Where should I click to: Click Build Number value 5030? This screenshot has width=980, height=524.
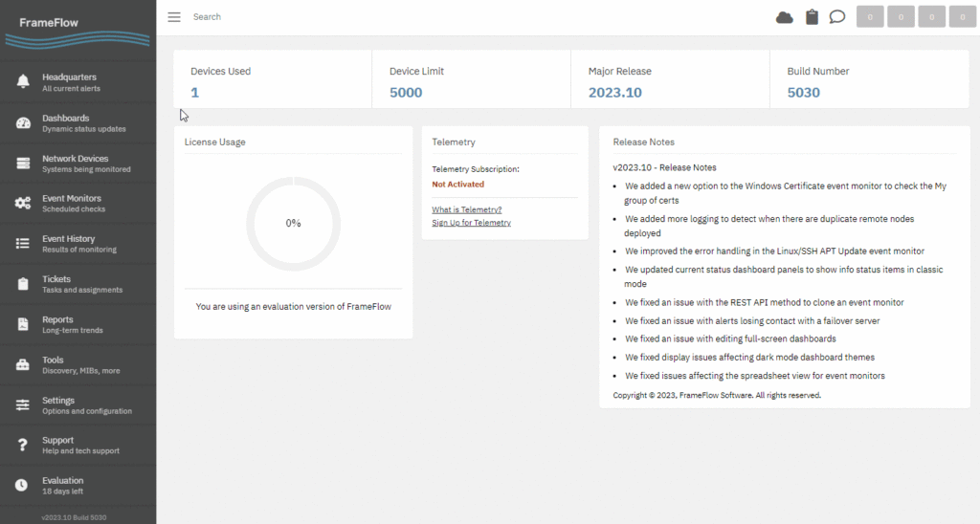[x=803, y=93]
